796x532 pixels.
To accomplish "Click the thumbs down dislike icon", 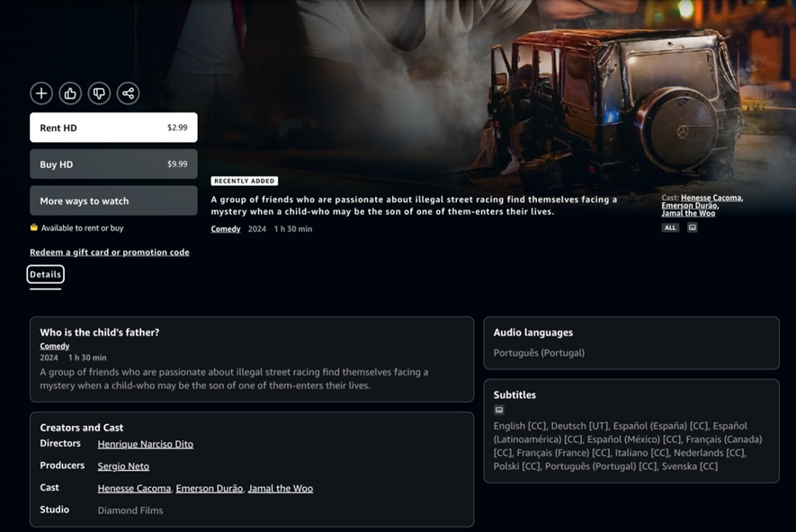I will 99,93.
